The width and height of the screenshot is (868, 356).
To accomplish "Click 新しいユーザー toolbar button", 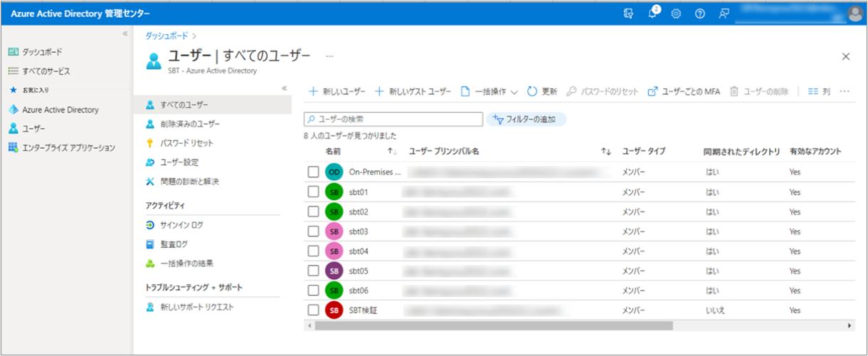I will (337, 92).
